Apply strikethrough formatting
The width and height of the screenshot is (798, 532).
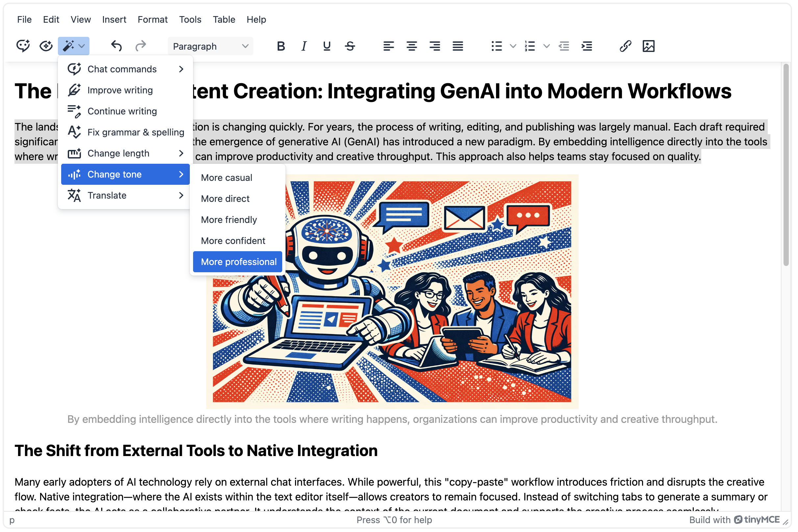[x=350, y=46]
